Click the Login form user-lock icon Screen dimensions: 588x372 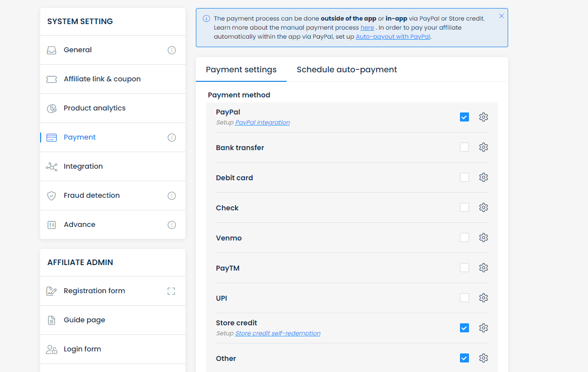(x=51, y=349)
